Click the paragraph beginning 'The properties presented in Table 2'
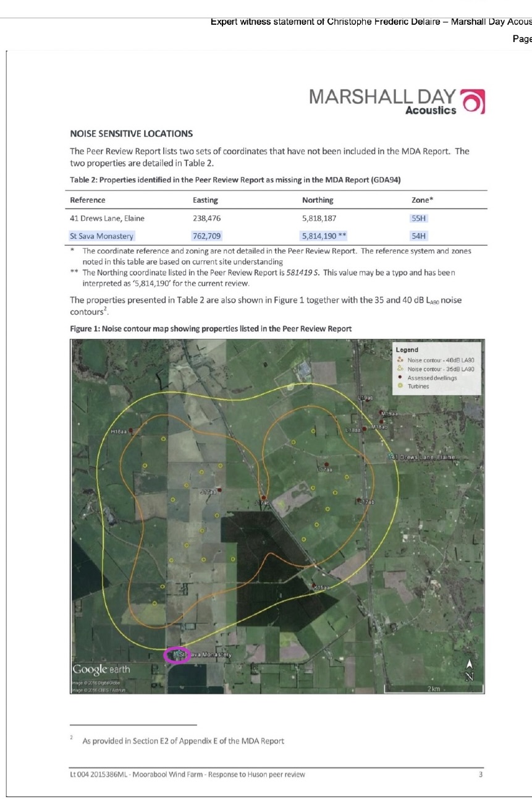 (x=266, y=305)
